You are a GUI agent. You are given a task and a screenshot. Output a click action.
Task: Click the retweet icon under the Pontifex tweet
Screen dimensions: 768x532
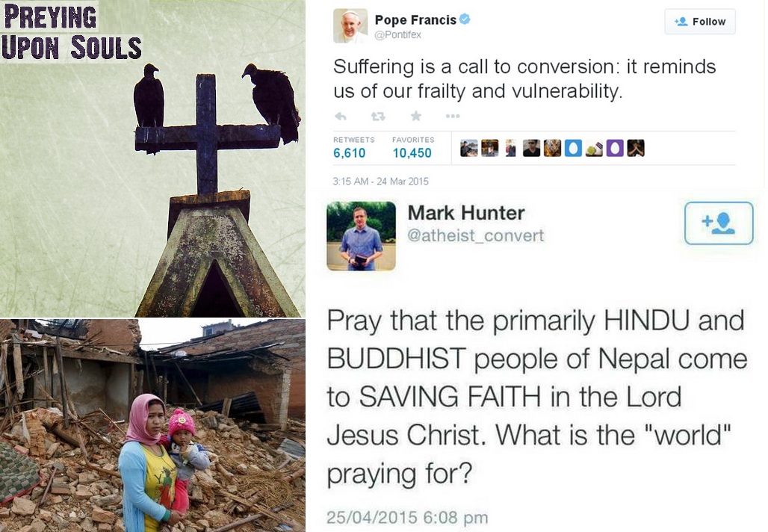tap(378, 116)
